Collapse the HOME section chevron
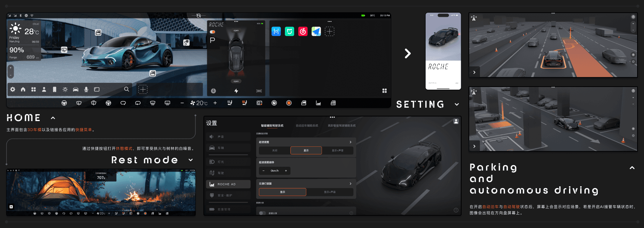Image resolution: width=644 pixels, height=228 pixels. tap(53, 118)
